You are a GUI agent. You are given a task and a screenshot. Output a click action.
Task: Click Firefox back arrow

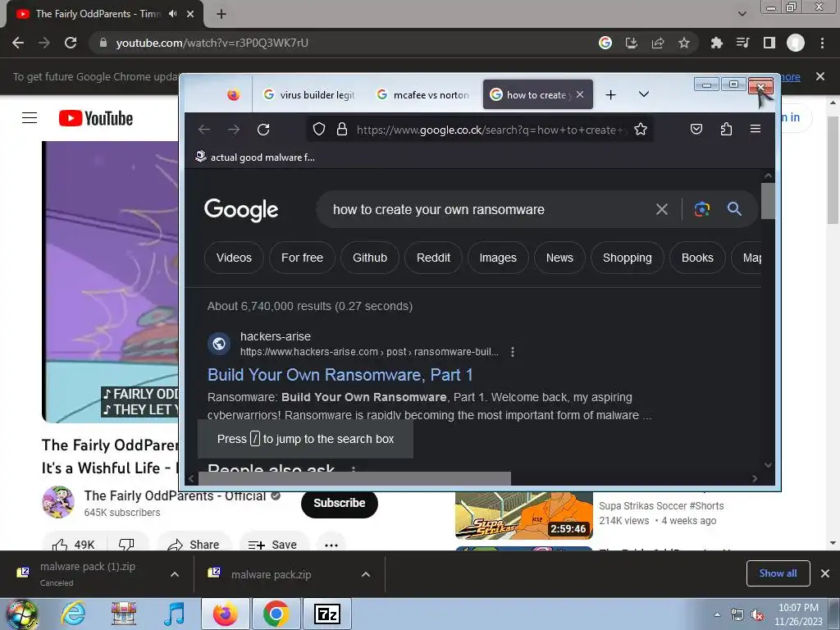tap(204, 130)
